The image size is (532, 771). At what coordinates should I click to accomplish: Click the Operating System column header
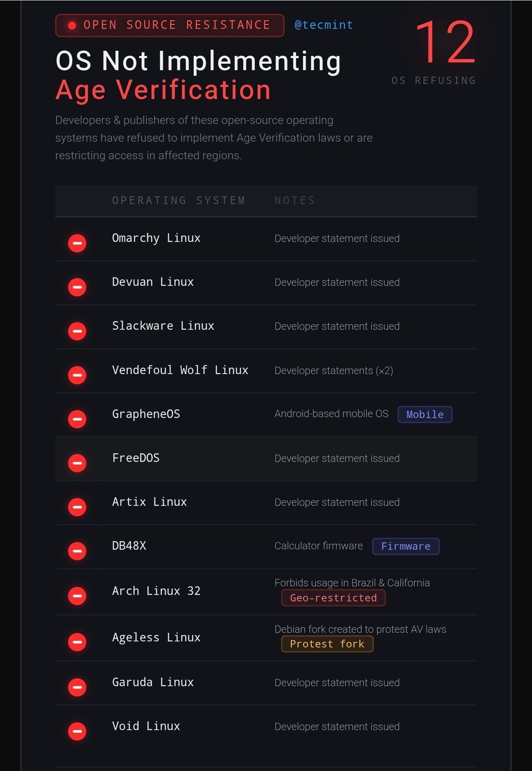pyautogui.click(x=179, y=201)
